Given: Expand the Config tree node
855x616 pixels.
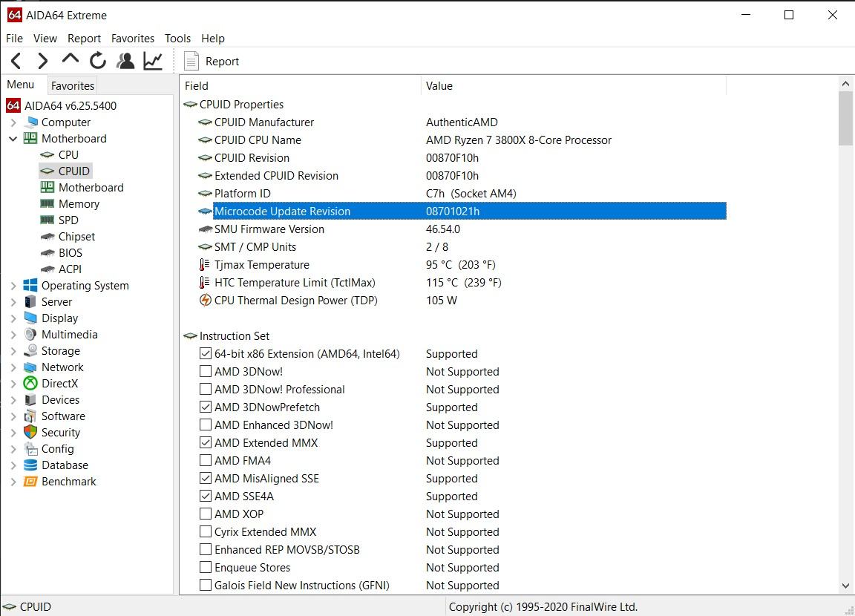Looking at the screenshot, I should [13, 449].
